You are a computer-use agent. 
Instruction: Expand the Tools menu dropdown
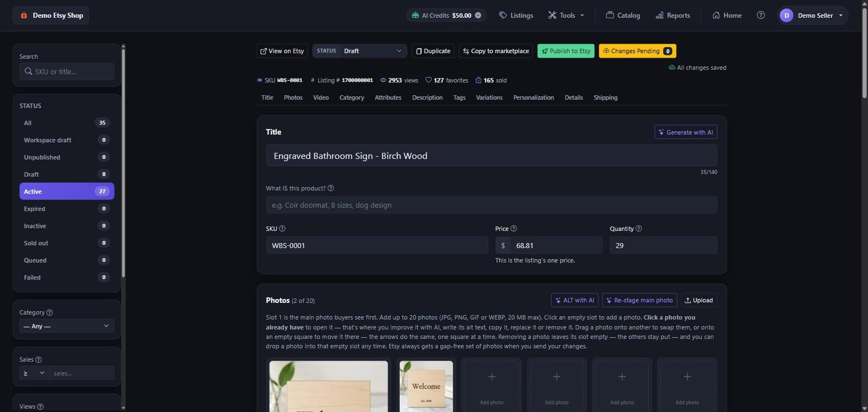point(566,16)
